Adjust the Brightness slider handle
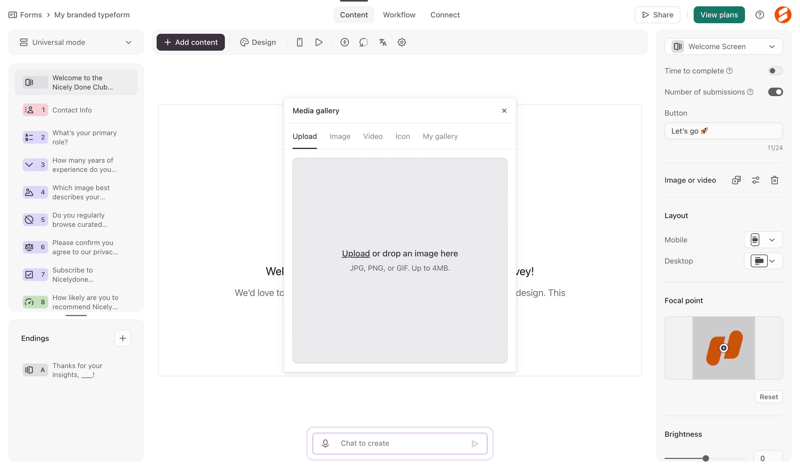The height and width of the screenshot is (470, 800). [x=706, y=458]
